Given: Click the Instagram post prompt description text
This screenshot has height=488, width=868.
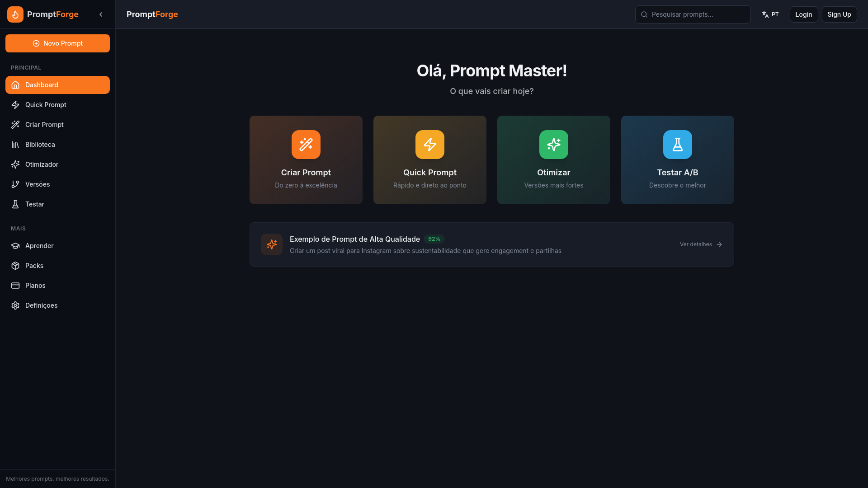Looking at the screenshot, I should (425, 251).
